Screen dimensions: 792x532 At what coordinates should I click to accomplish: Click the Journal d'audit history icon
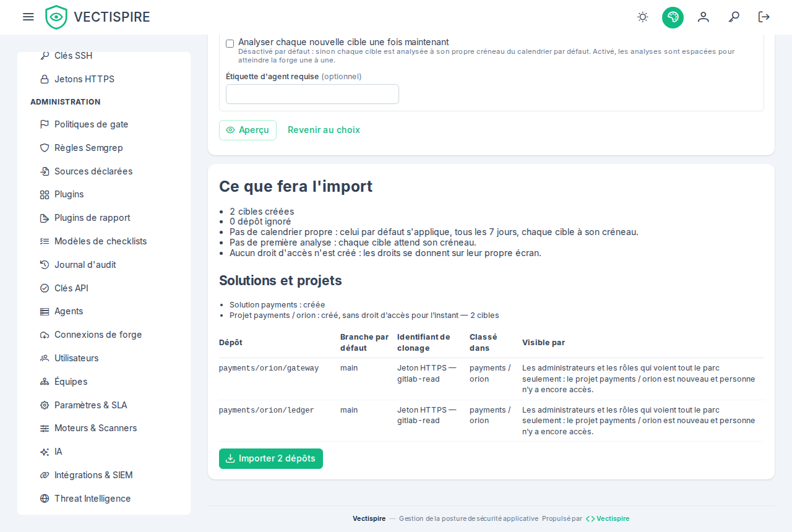point(45,265)
